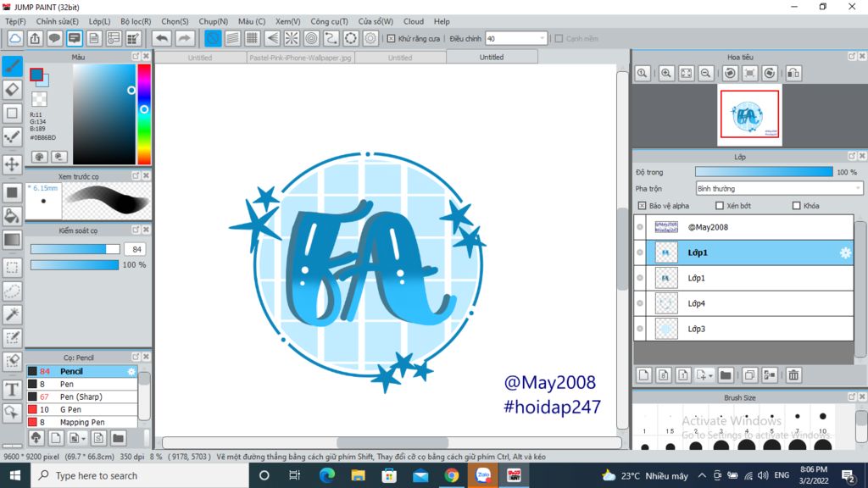Open the Lớp(L) menu

coord(99,21)
